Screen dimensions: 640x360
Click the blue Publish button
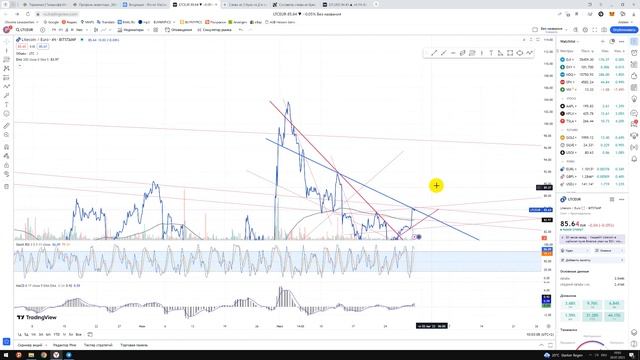click(x=623, y=30)
